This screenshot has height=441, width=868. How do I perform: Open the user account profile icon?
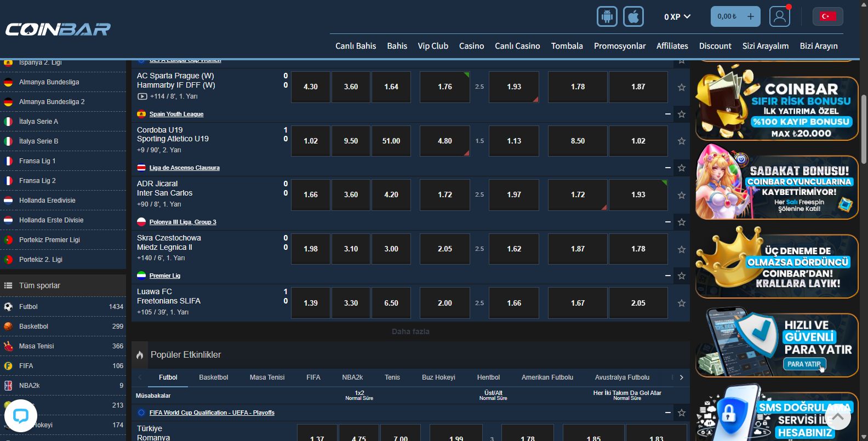click(779, 16)
